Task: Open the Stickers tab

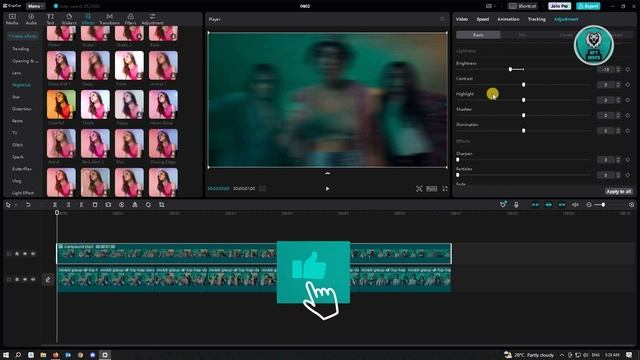Action: [69, 19]
